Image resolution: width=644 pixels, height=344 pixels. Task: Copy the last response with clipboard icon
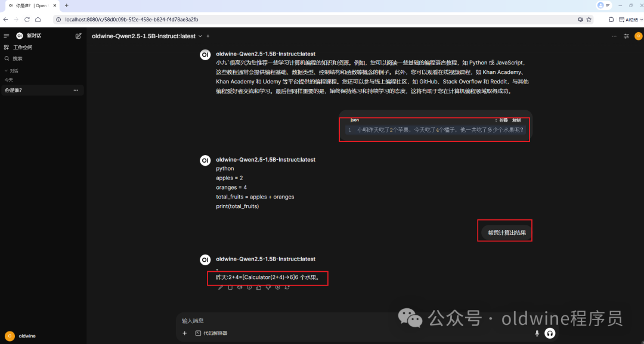(x=230, y=287)
